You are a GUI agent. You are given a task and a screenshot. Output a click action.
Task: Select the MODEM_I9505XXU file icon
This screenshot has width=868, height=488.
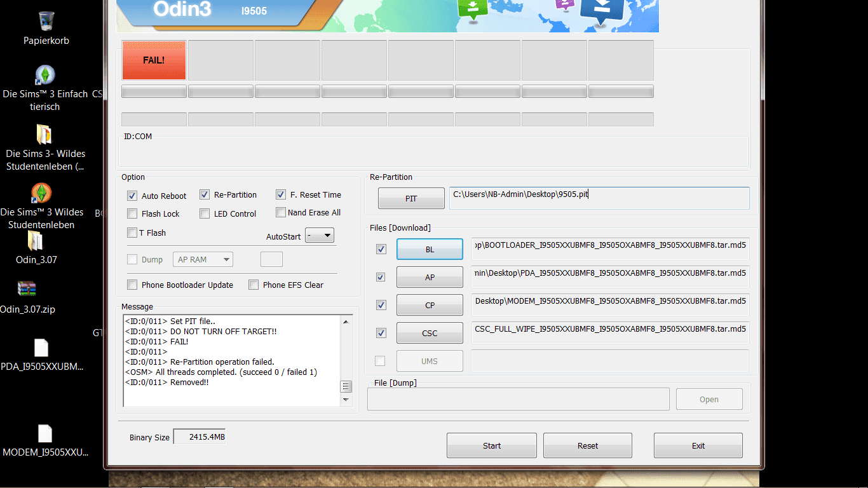tap(44, 434)
